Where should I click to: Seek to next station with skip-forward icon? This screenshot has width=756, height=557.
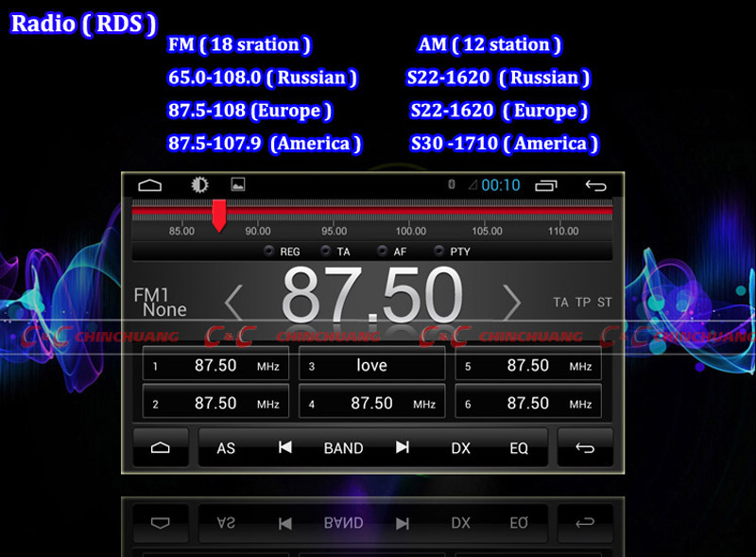click(403, 447)
